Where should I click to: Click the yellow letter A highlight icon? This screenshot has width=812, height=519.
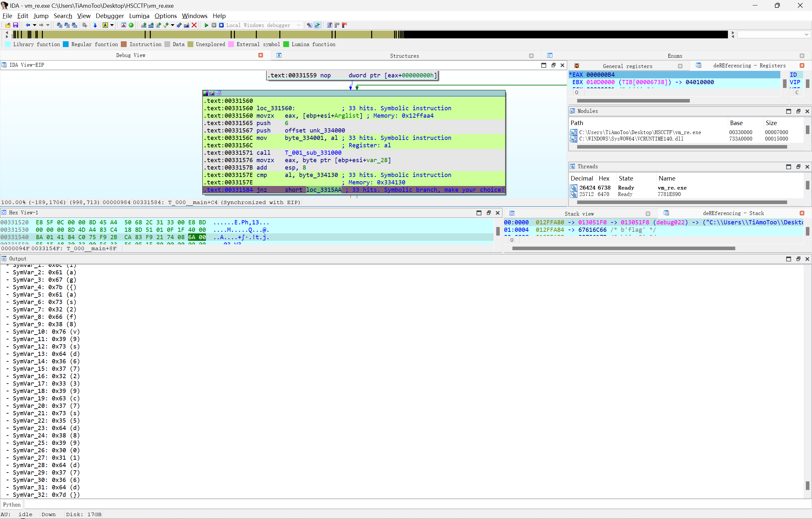[x=105, y=25]
